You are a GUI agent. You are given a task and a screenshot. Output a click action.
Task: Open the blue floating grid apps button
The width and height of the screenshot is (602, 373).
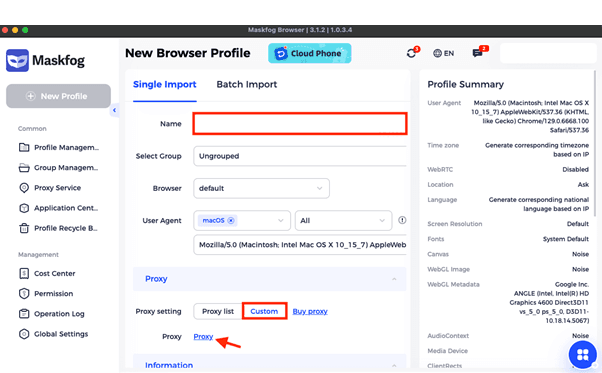pyautogui.click(x=582, y=355)
